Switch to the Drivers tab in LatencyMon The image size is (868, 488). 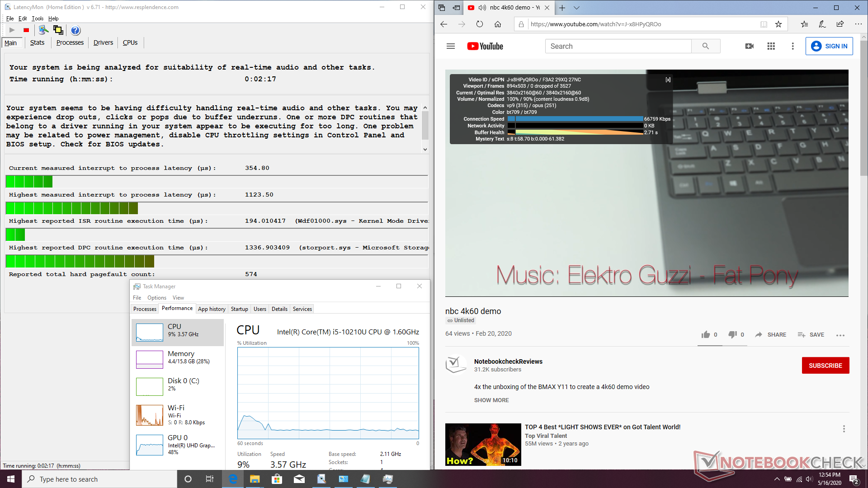[103, 42]
